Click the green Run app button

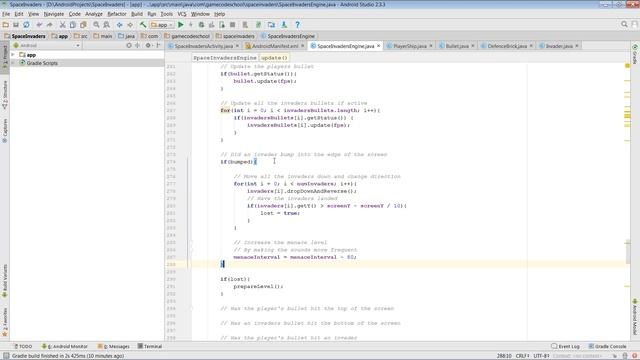coord(181,25)
